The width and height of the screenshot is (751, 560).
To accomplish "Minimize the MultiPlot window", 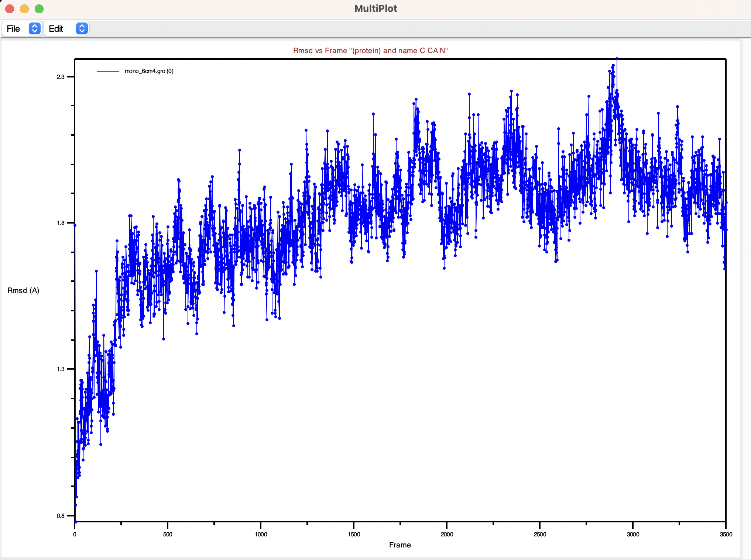I will point(24,8).
